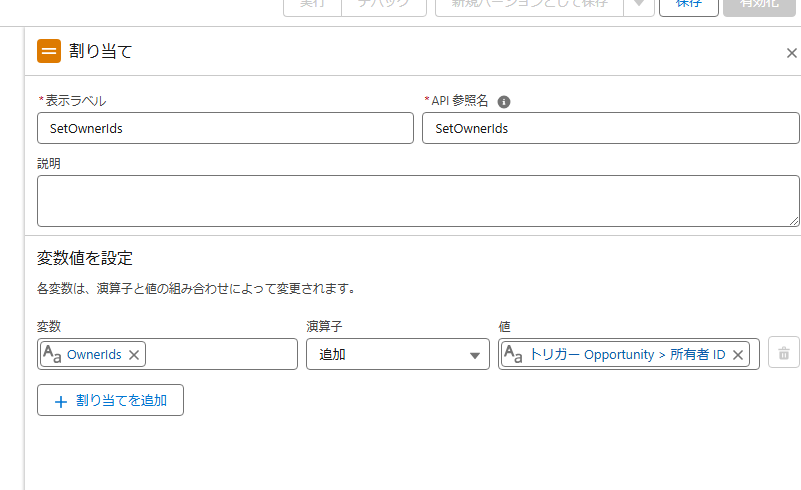Click the 有効化 activate button
This screenshot has height=490, width=801.
tap(760, 6)
